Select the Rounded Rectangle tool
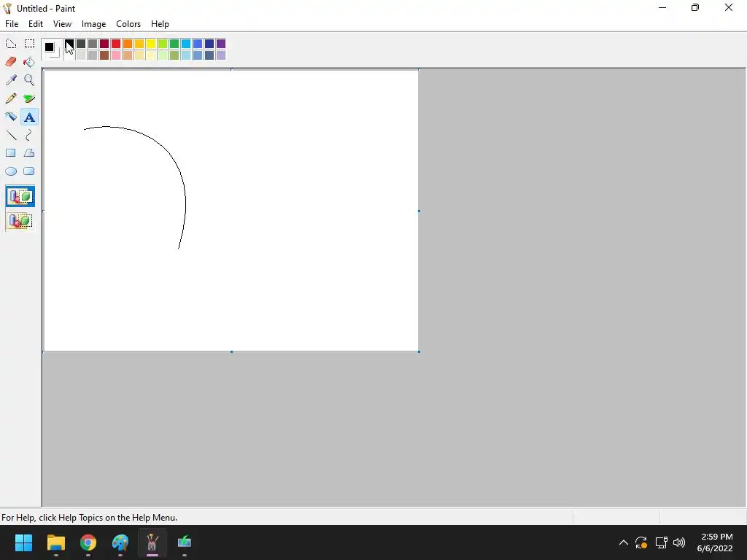Image resolution: width=747 pixels, height=560 pixels. 29,171
